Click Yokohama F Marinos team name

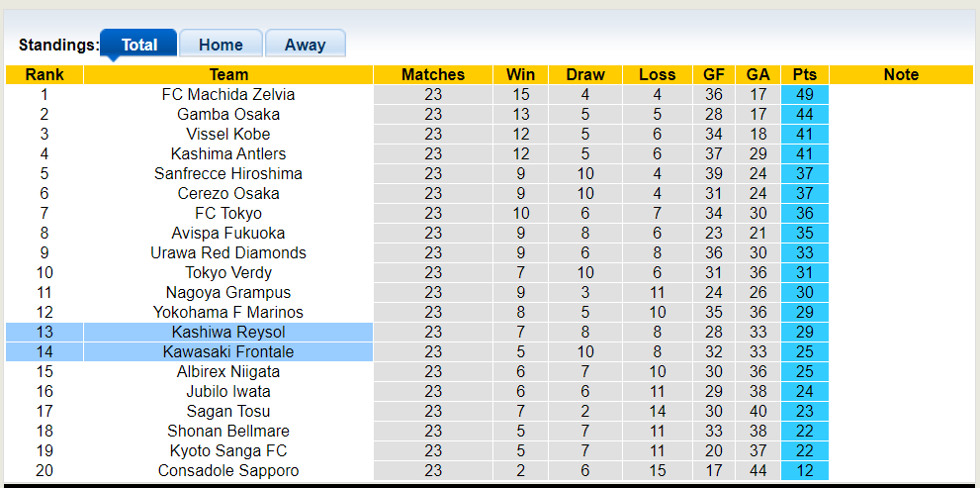coord(228,313)
